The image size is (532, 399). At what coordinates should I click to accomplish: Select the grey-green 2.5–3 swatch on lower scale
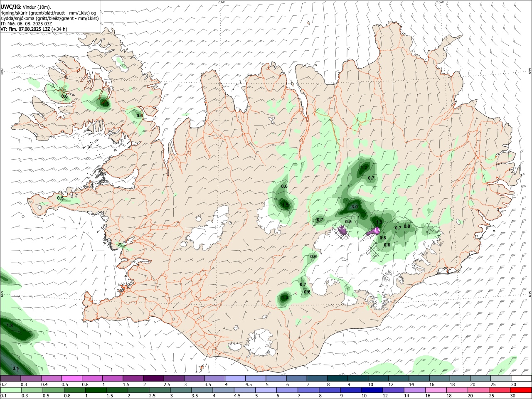[x=160, y=390]
